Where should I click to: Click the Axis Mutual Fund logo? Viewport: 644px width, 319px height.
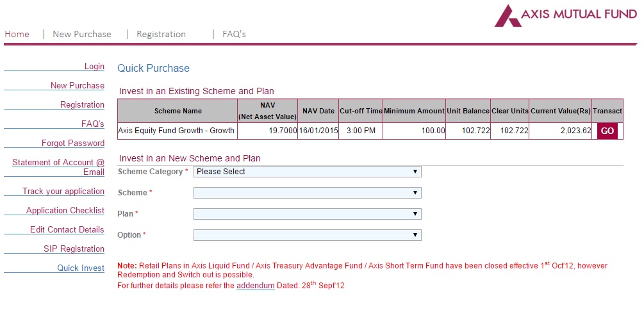click(x=566, y=15)
